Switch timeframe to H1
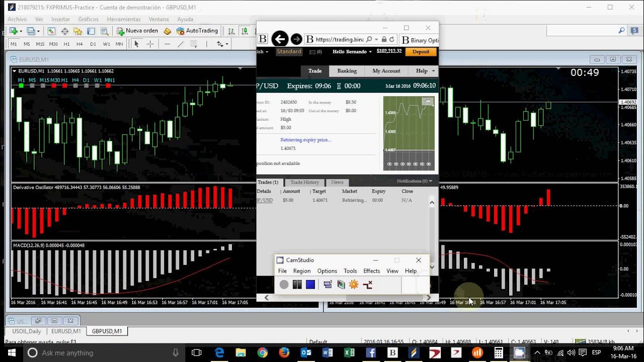This screenshot has height=362, width=644. point(66,44)
